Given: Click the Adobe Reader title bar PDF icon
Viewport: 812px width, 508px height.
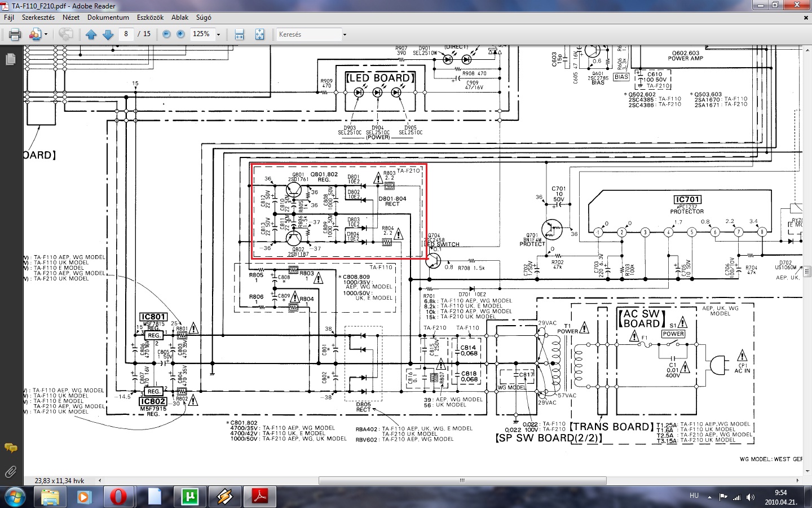Looking at the screenshot, I should click(x=6, y=6).
